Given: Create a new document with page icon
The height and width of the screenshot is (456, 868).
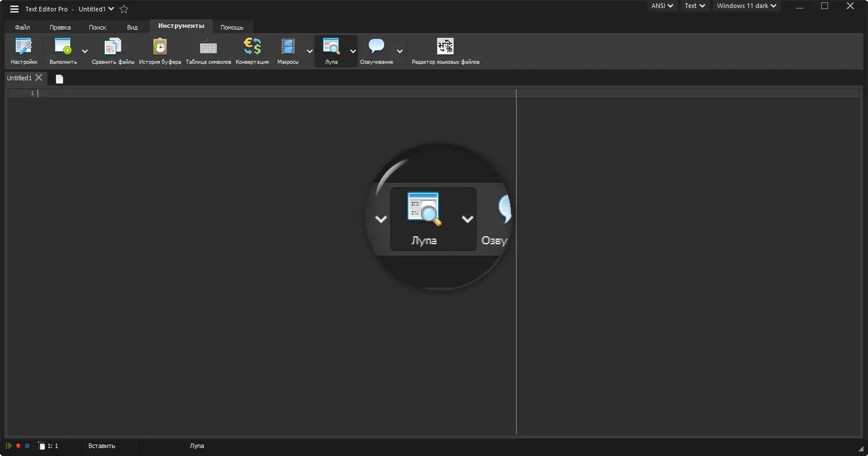Looking at the screenshot, I should click(x=59, y=79).
